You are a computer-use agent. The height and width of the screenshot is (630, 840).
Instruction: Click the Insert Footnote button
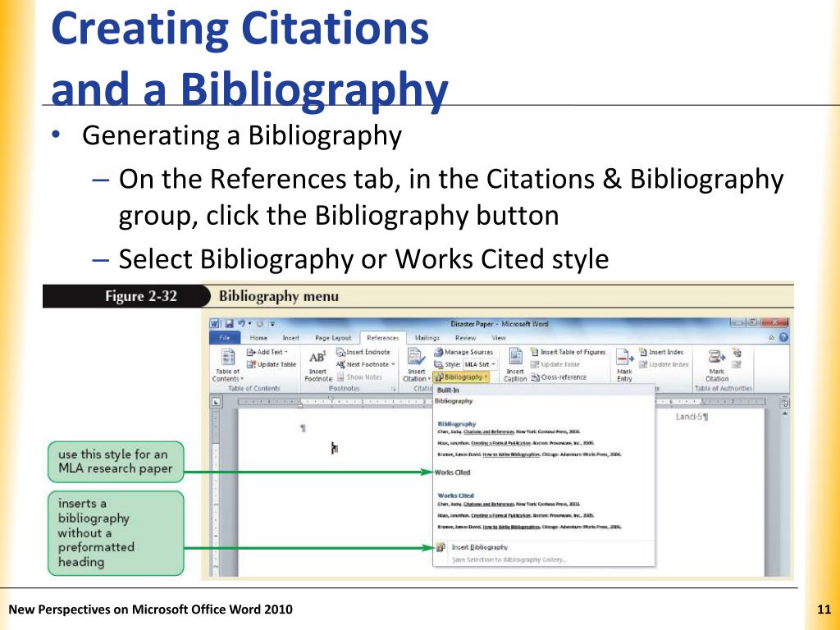click(318, 365)
